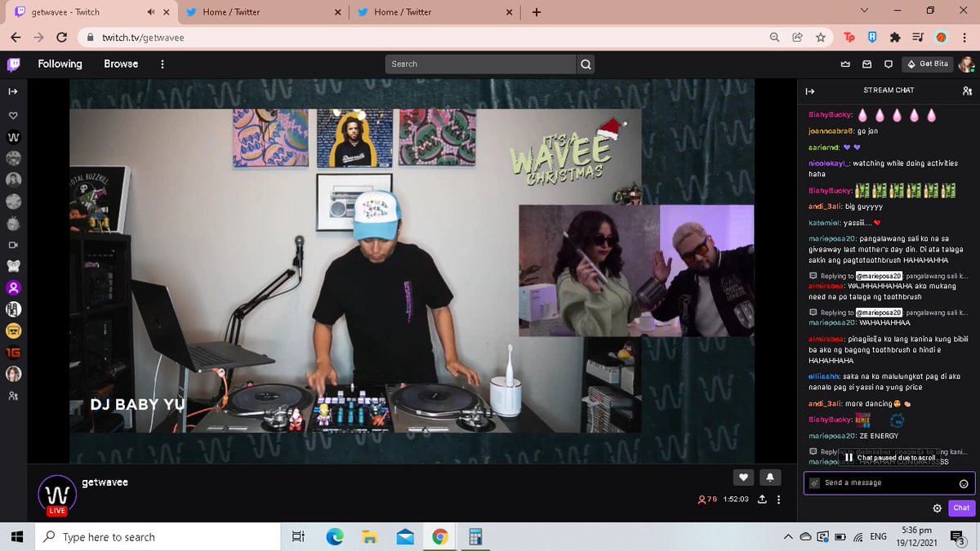Resume chat via Chat paused due to scroll
Screen dimensions: 980x551
click(x=889, y=458)
